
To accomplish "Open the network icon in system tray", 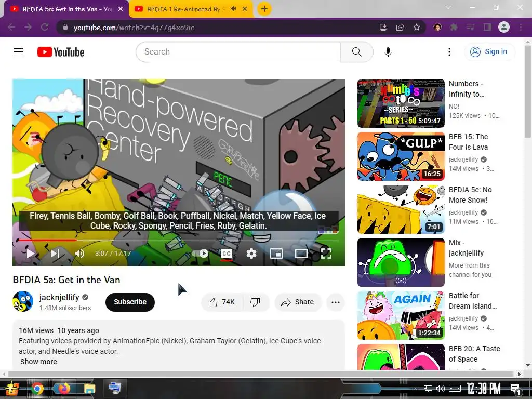I will click(x=428, y=389).
